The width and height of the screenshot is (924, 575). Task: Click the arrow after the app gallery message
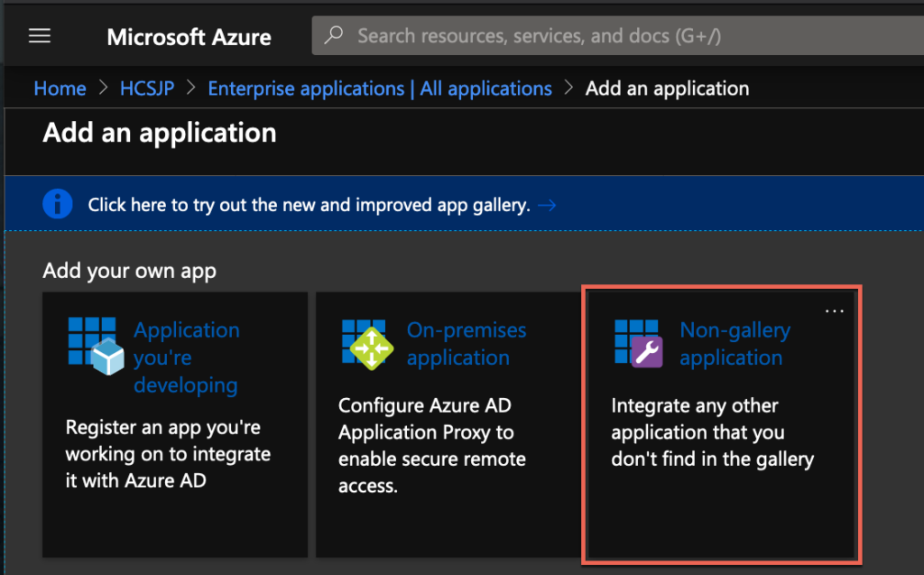point(547,205)
